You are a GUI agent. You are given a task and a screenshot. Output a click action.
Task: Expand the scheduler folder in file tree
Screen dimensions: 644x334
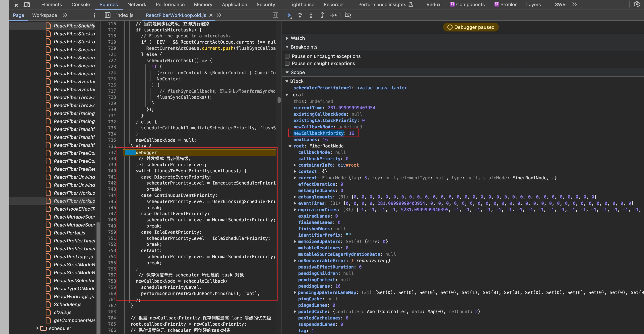click(37, 328)
